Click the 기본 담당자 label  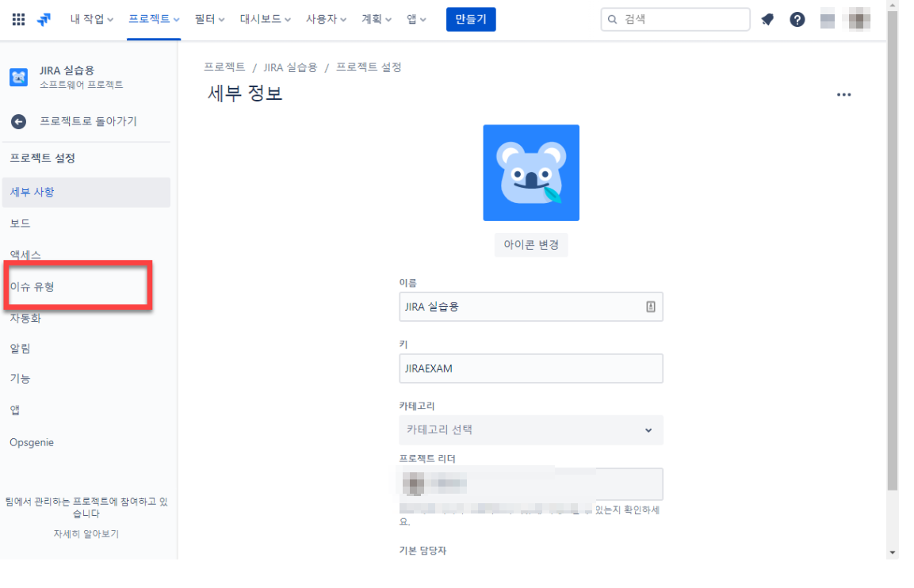click(423, 550)
